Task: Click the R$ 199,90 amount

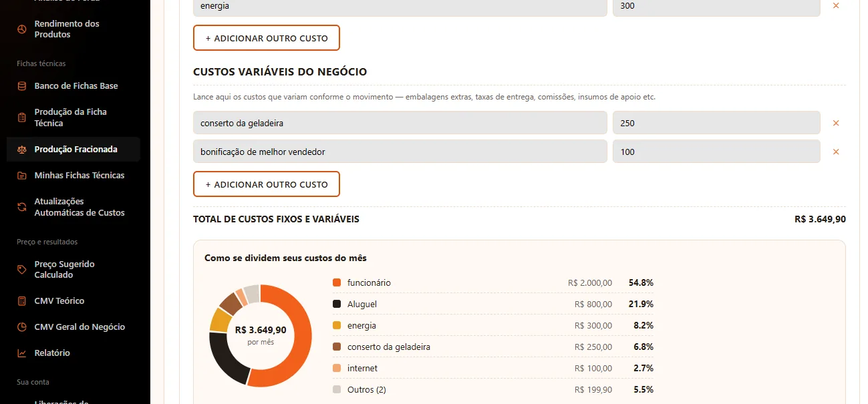Action: point(593,390)
